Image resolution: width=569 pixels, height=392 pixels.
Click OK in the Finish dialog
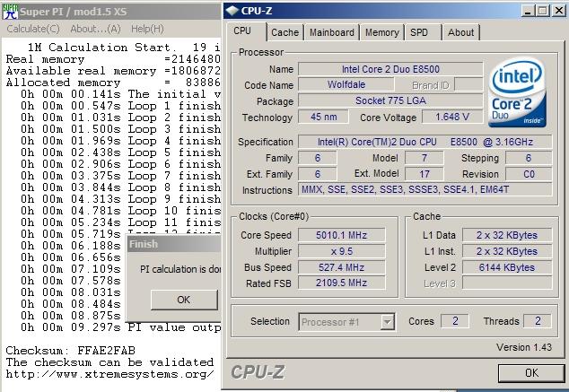(x=184, y=300)
